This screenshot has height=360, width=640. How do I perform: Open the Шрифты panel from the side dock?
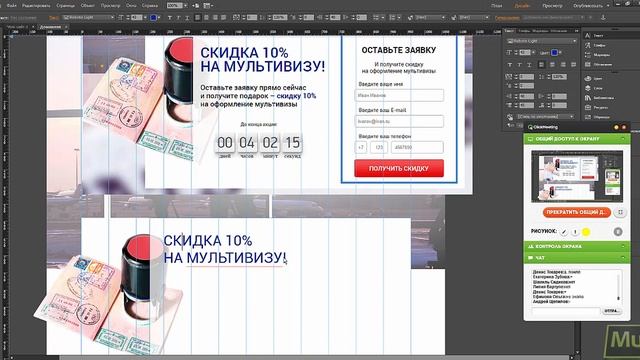(596, 45)
